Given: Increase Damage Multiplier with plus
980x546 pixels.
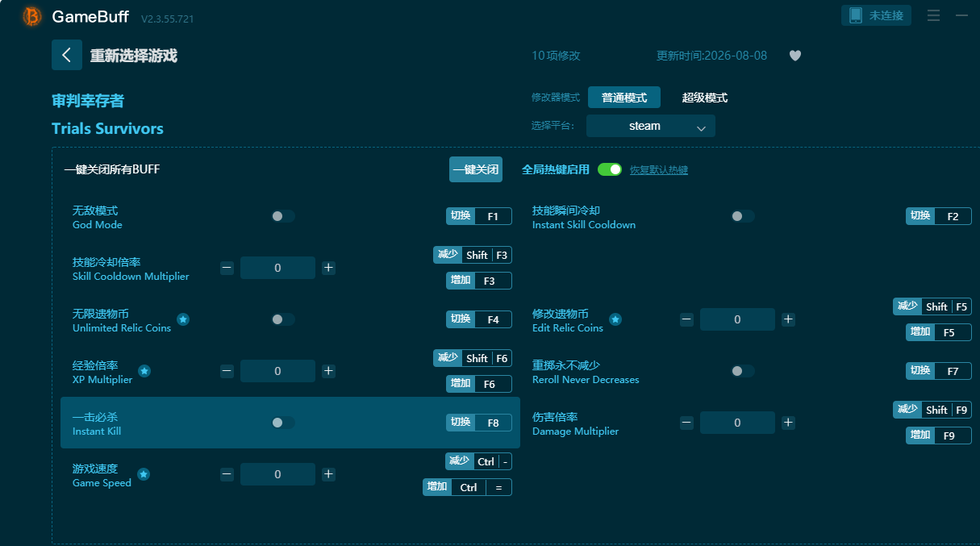Looking at the screenshot, I should 788,423.
